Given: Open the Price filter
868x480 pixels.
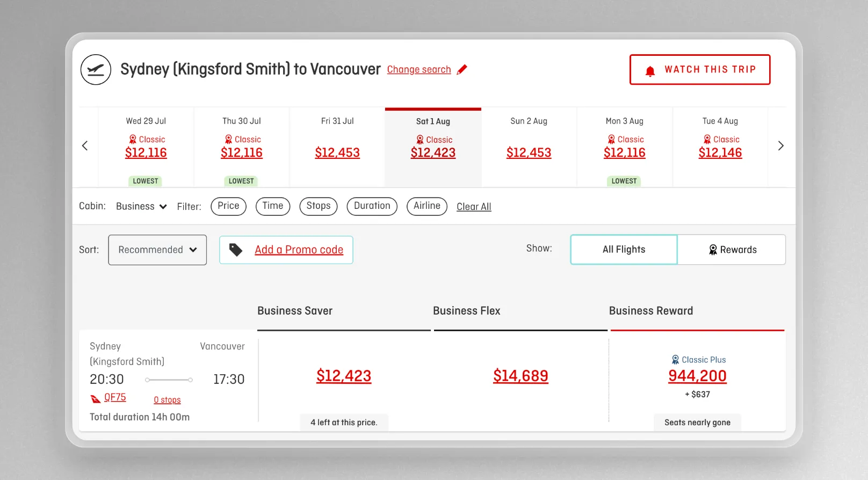Looking at the screenshot, I should (x=228, y=206).
